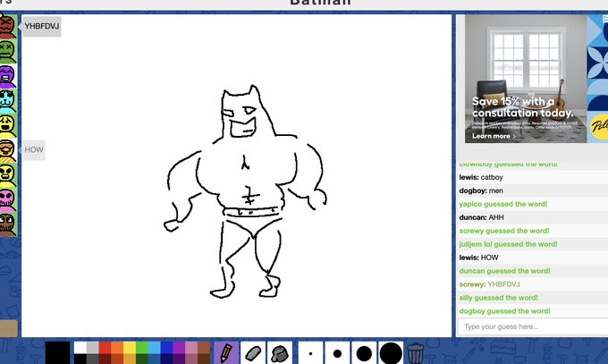Select the eraser tool
This screenshot has height=364, width=608.
coord(253,352)
